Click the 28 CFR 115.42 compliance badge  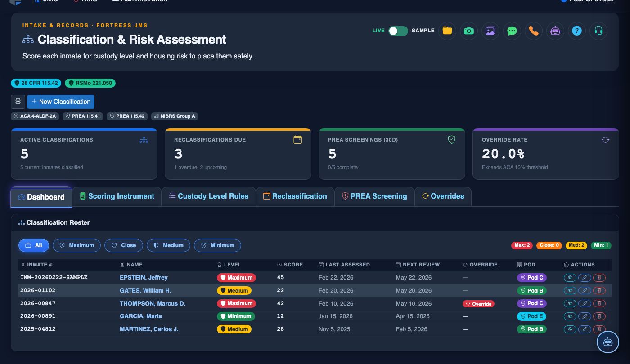click(36, 83)
